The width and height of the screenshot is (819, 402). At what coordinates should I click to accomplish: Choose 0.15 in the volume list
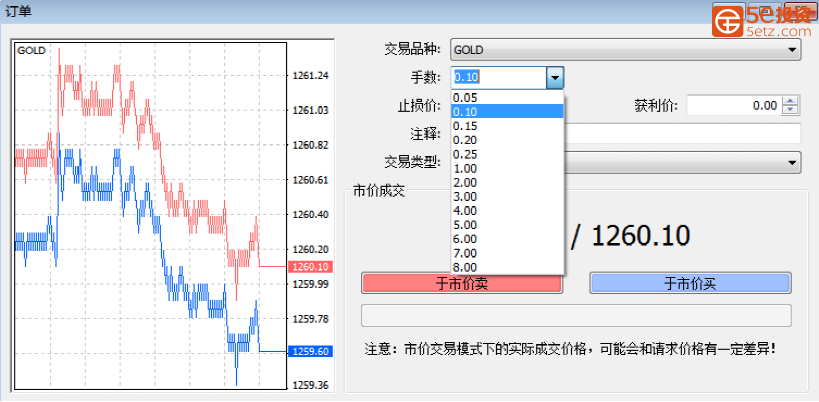pos(507,126)
